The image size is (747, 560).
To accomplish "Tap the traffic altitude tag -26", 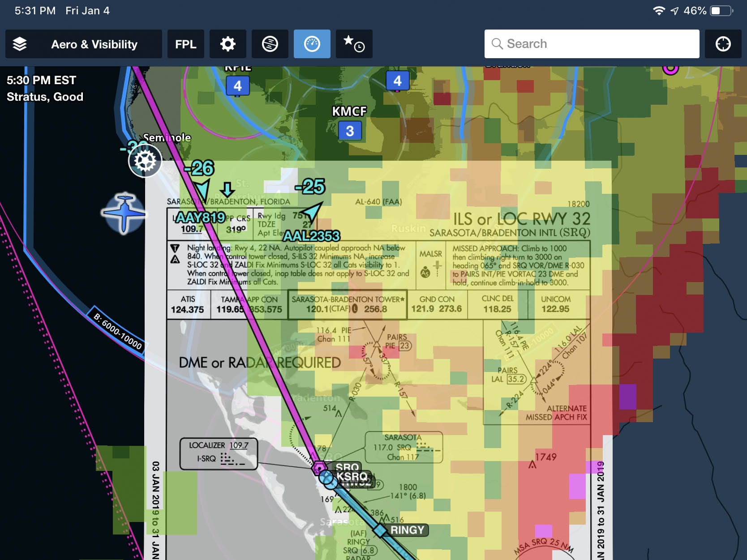I will click(200, 168).
